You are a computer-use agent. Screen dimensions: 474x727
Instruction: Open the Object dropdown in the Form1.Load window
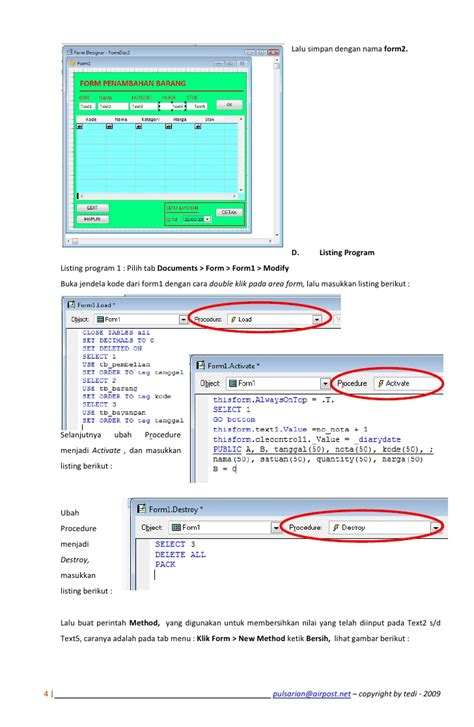coord(183,319)
